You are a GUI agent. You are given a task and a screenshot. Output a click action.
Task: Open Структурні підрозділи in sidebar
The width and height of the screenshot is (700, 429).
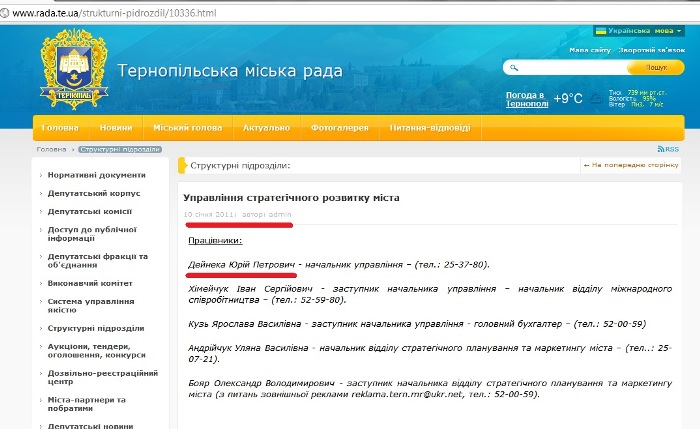click(96, 329)
